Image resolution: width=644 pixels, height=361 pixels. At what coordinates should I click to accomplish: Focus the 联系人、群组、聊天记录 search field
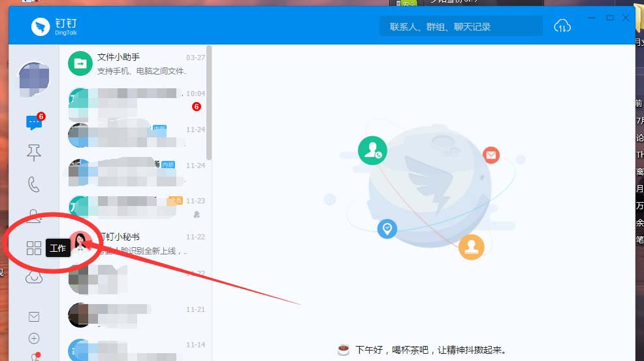(x=460, y=27)
